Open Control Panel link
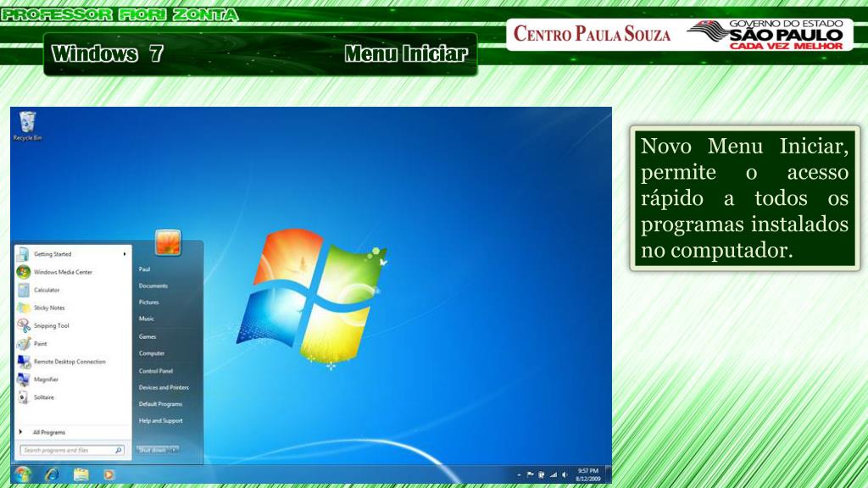Image resolution: width=868 pixels, height=488 pixels. click(x=156, y=371)
